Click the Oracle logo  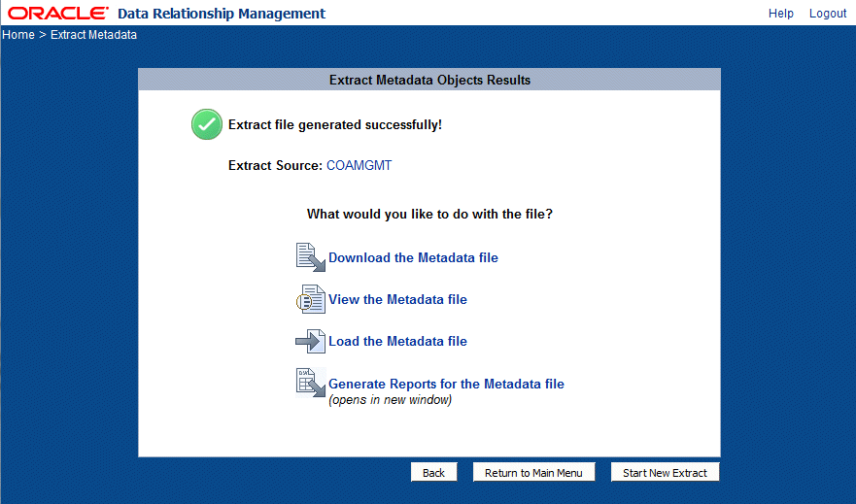58,13
